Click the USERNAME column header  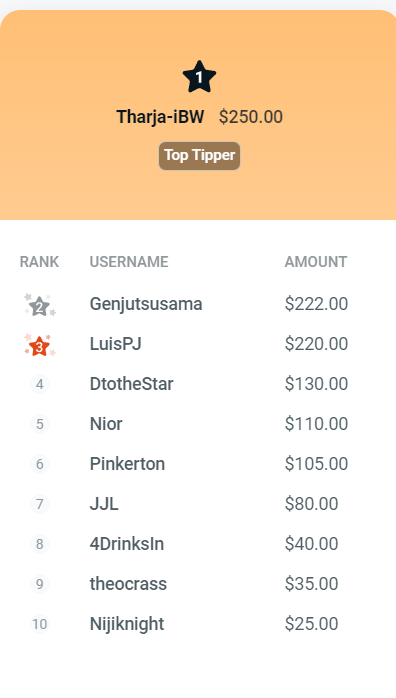point(129,262)
